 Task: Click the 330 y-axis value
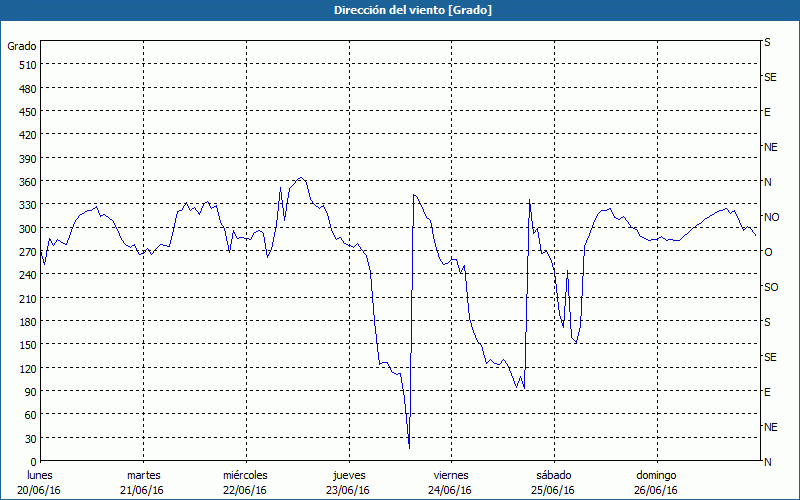click(x=28, y=205)
